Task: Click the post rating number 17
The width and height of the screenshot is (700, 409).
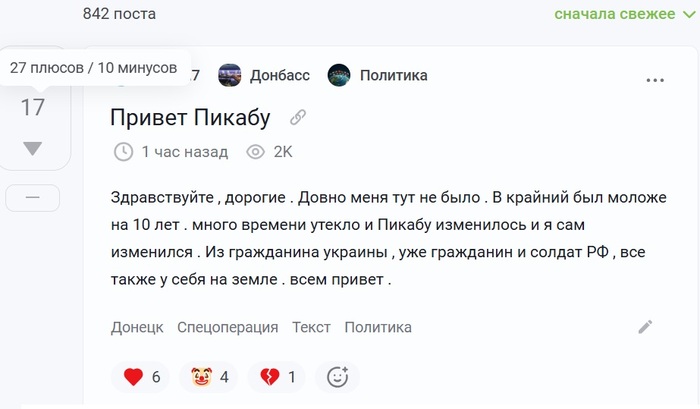Action: pos(33,107)
